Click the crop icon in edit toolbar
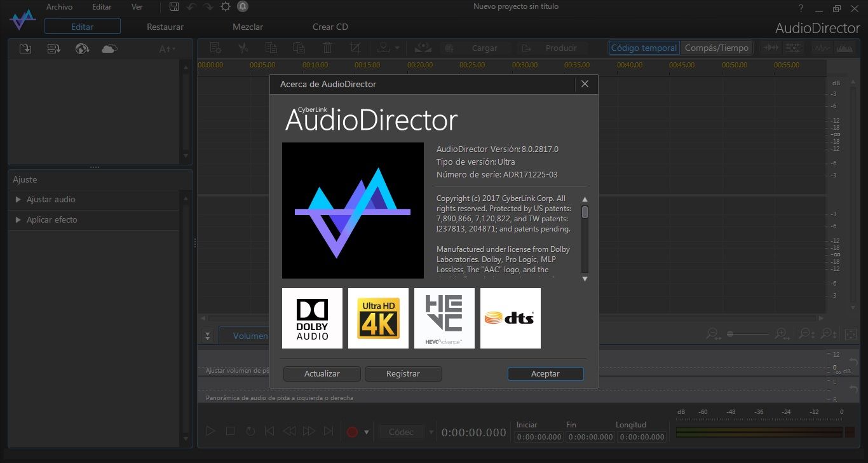 355,48
